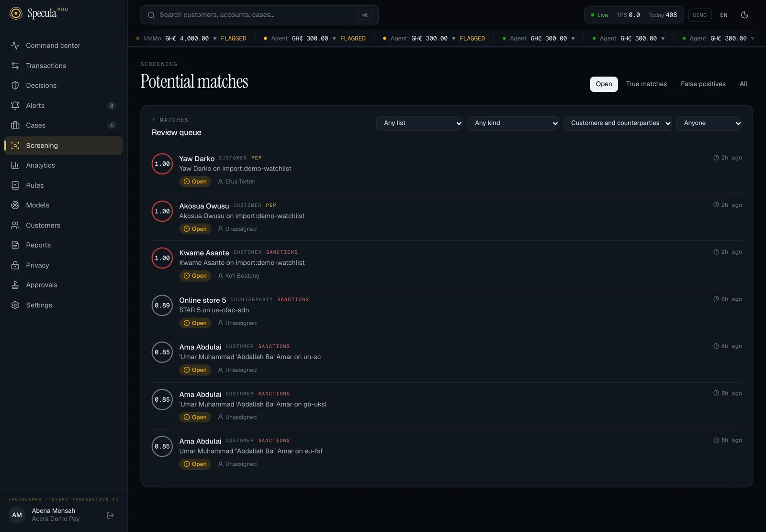Click the search customers, accounts, cases field
The height and width of the screenshot is (532, 766).
[259, 15]
